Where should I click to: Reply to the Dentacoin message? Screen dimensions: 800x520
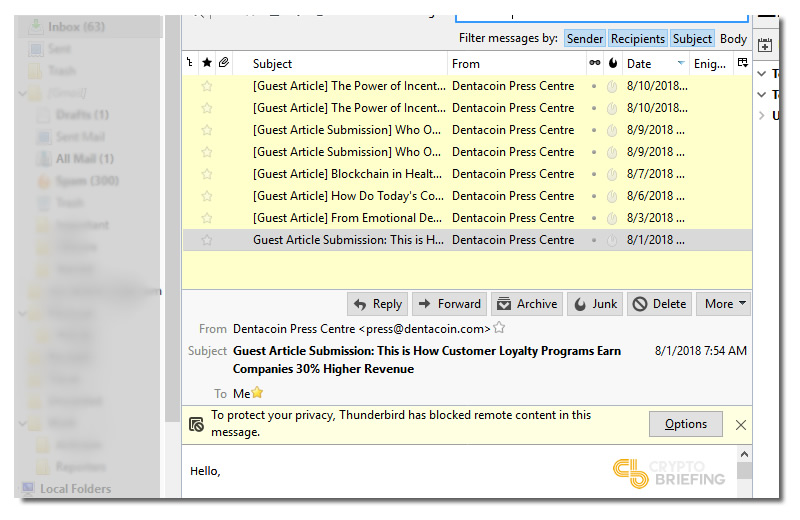[x=378, y=304]
